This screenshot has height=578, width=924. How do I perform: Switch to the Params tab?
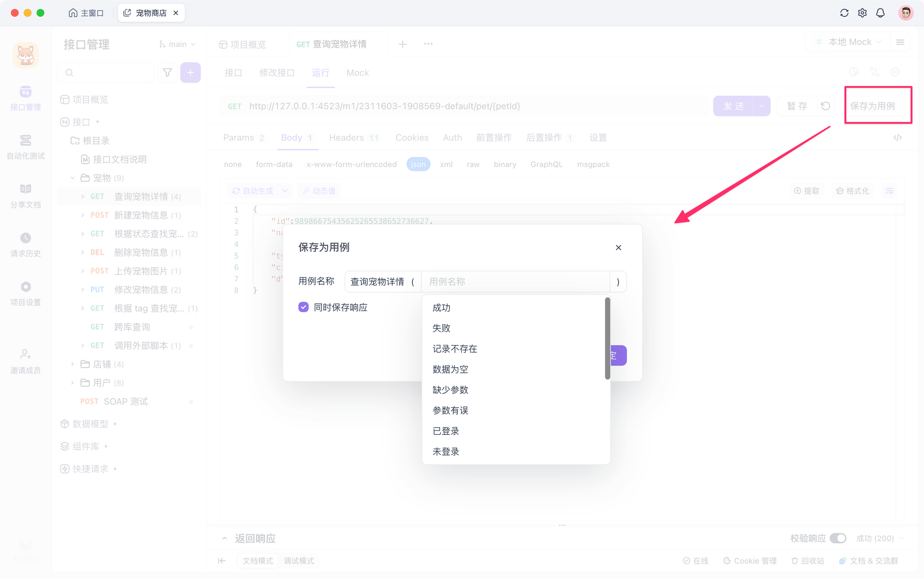click(x=243, y=138)
